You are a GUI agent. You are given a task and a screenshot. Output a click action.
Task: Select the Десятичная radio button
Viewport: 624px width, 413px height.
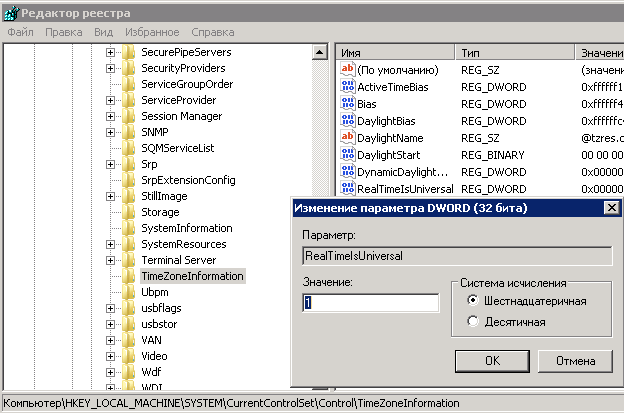pyautogui.click(x=473, y=321)
